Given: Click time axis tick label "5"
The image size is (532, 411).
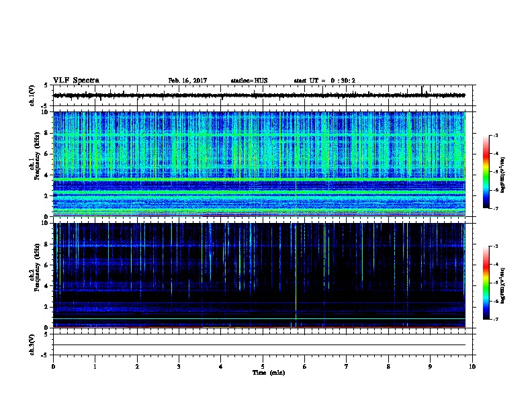Looking at the screenshot, I should pyautogui.click(x=263, y=366).
